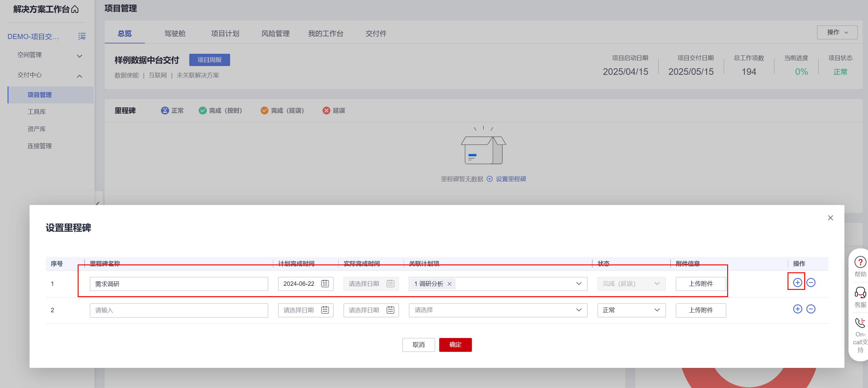The height and width of the screenshot is (388, 868).
Task: Click 上传附件 for row 2
Action: 700,310
